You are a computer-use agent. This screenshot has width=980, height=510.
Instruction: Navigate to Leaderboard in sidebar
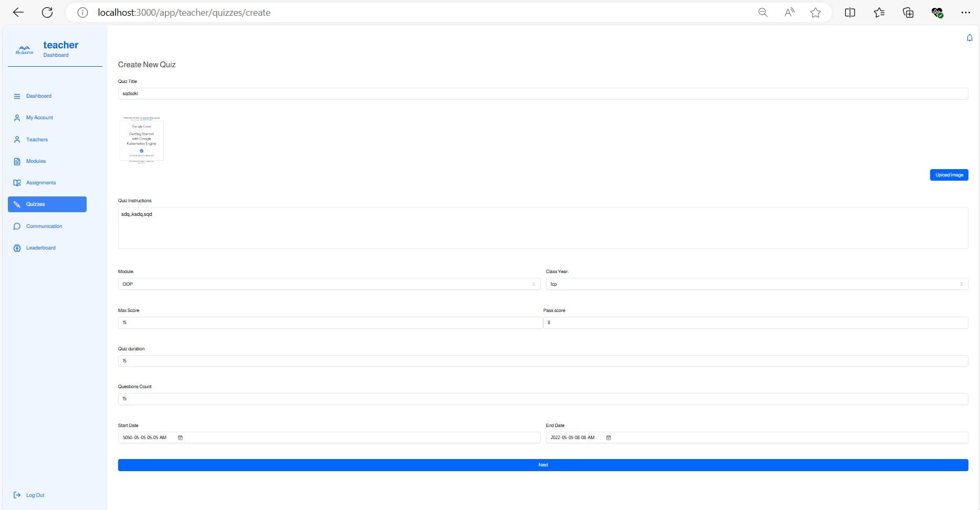coord(40,248)
